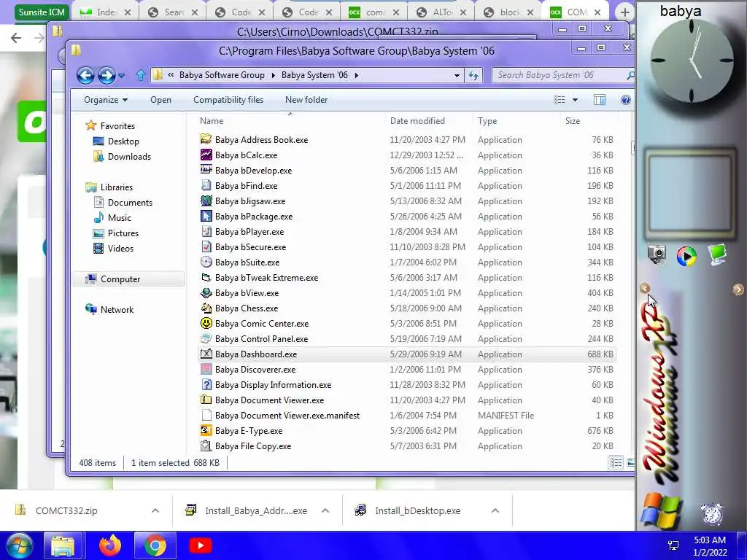Screen dimensions: 747x560
Task: Open Explorer help question mark
Action: 625,99
